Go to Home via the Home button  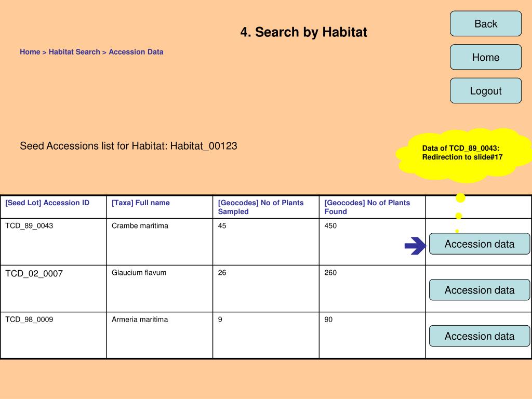486,57
